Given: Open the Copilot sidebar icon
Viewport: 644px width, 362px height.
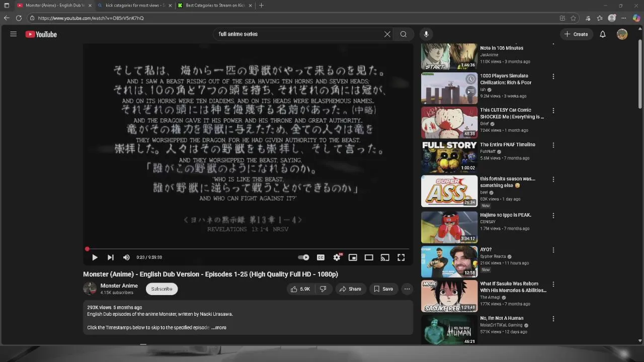Looking at the screenshot, I should (x=636, y=18).
